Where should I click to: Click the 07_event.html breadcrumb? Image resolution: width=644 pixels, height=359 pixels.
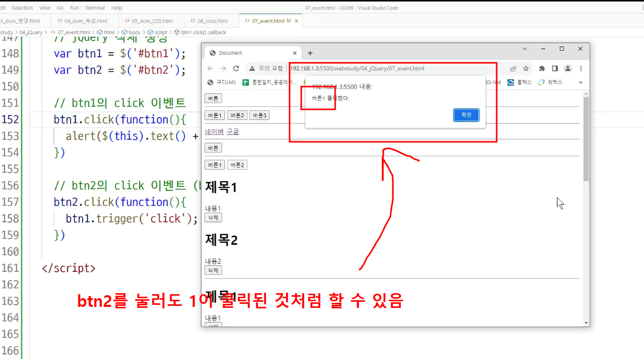click(x=70, y=32)
